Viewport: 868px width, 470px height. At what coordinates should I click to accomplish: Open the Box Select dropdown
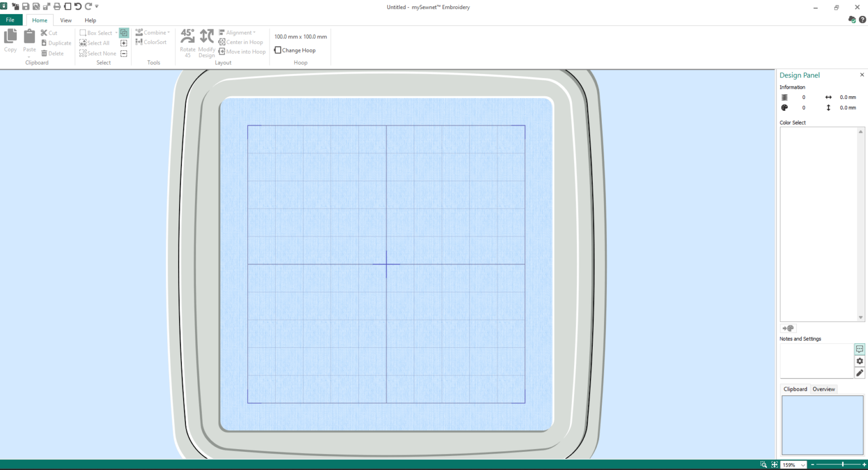tap(117, 32)
